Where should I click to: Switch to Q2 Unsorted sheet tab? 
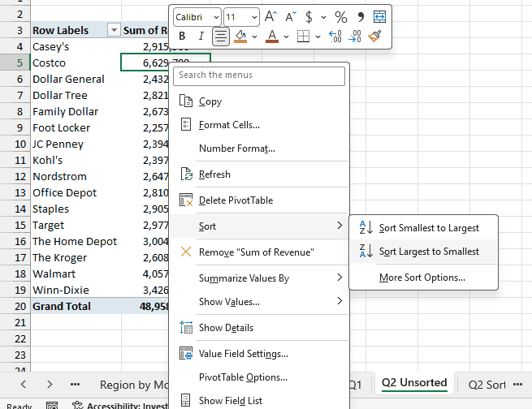point(414,382)
